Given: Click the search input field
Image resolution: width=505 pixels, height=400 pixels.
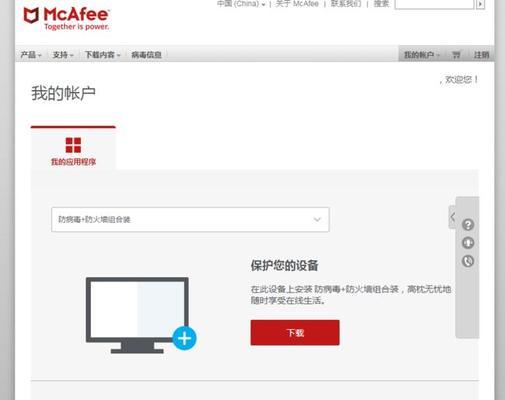Looking at the screenshot, I should pos(434,4).
